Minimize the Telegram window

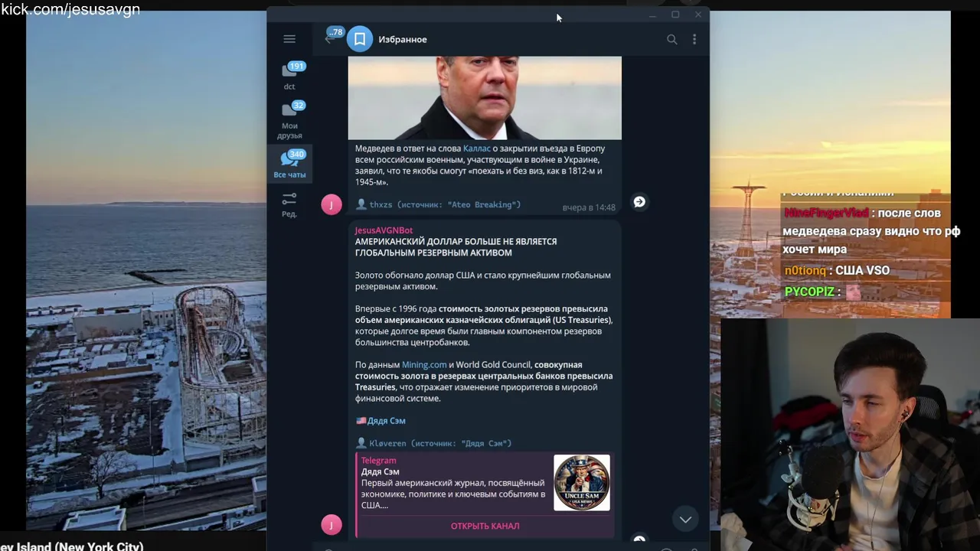pos(652,15)
